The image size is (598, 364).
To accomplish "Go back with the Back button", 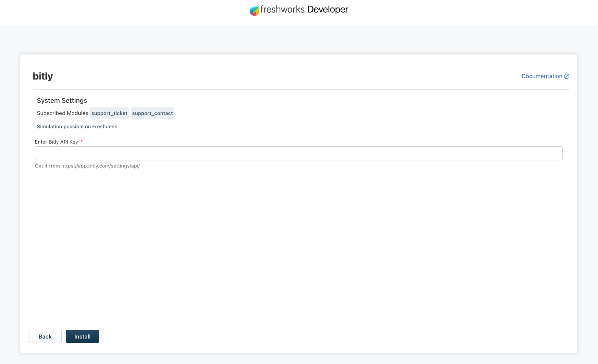I will click(45, 336).
